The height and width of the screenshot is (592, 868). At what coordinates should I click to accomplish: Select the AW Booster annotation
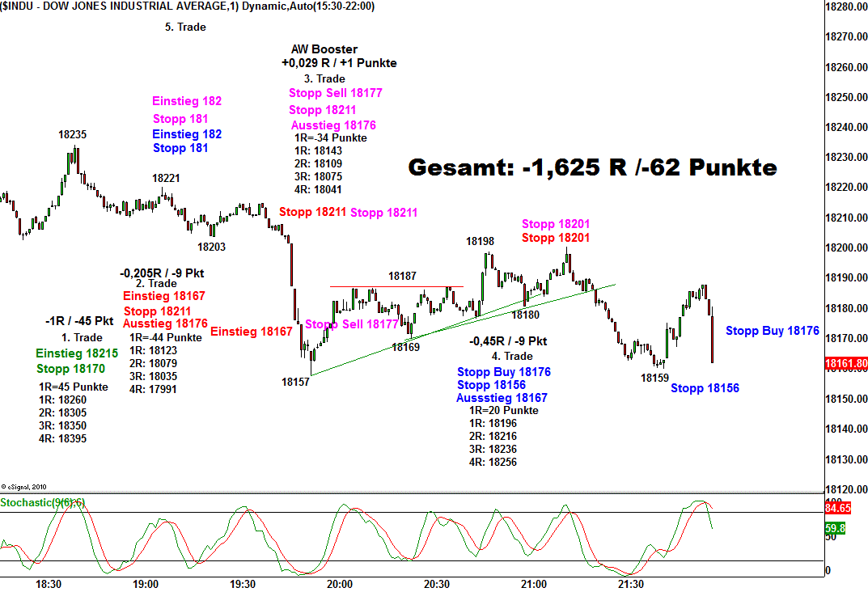[x=324, y=49]
